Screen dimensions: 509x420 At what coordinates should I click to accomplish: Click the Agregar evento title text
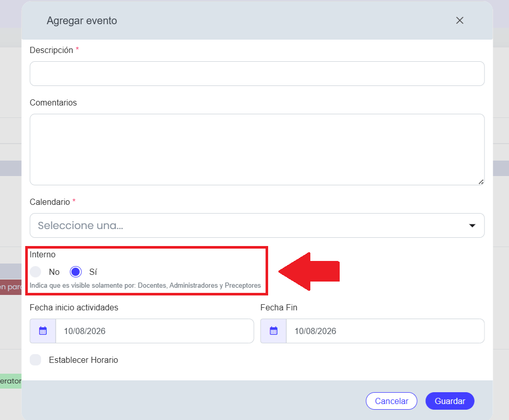coord(82,21)
